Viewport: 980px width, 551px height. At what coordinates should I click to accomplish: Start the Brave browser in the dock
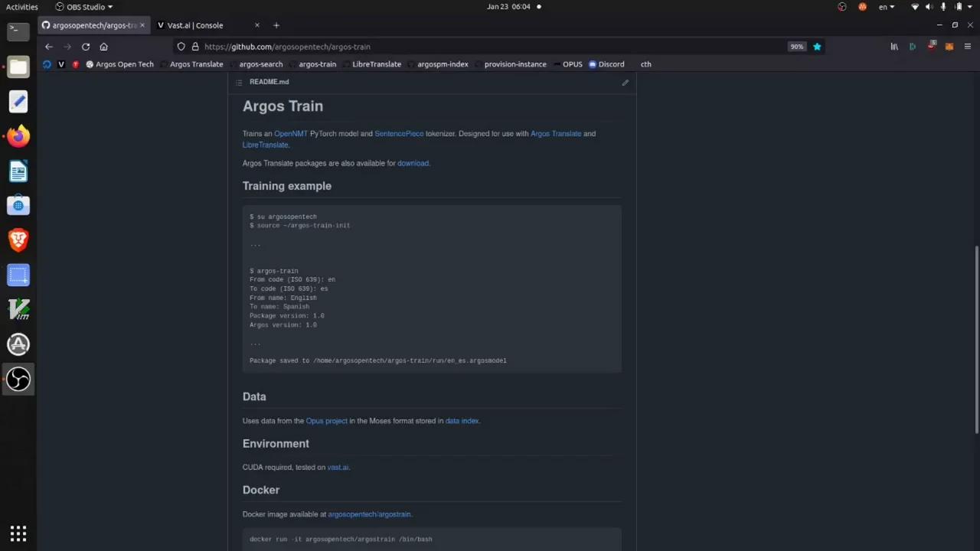18,240
